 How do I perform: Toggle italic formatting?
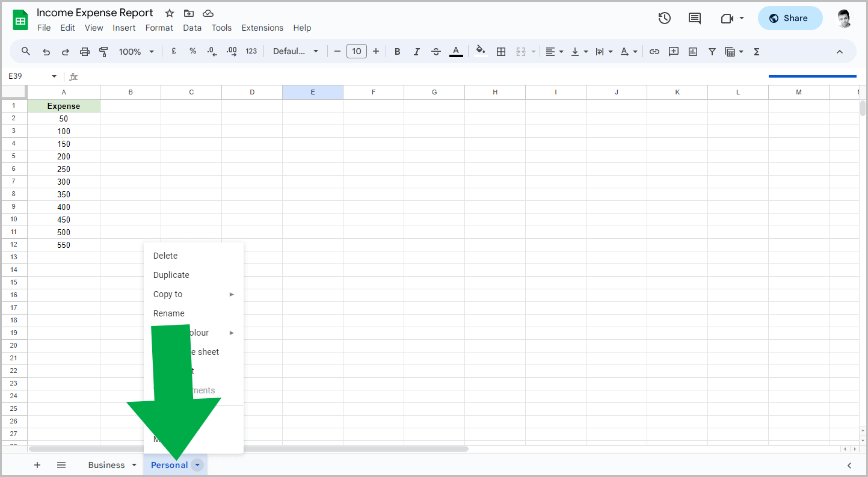pyautogui.click(x=417, y=52)
